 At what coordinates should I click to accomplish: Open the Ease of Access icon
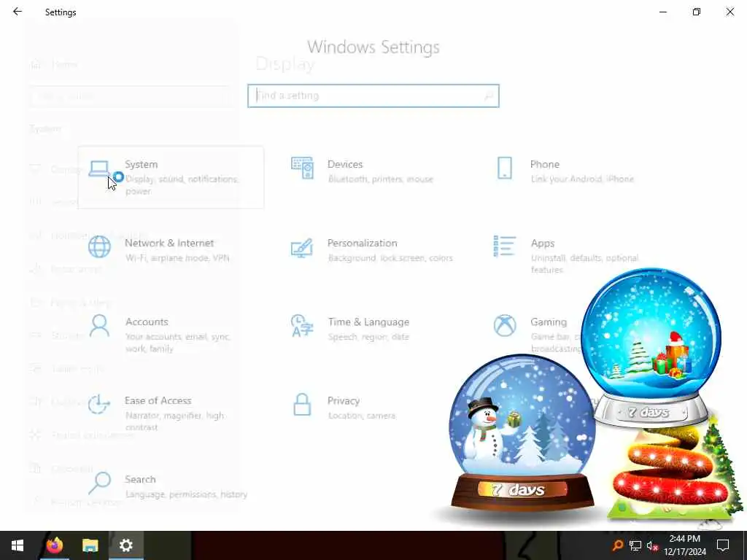[x=99, y=404]
